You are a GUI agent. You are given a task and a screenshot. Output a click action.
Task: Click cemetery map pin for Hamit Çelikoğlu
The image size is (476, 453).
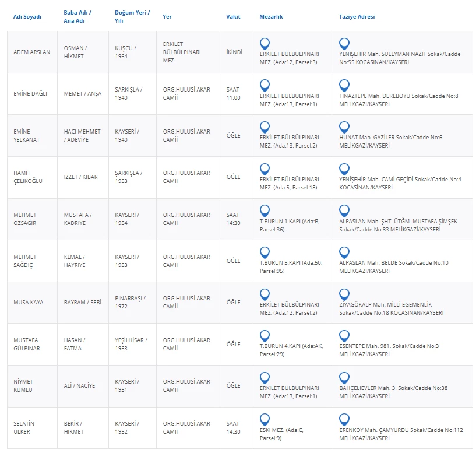point(265,169)
